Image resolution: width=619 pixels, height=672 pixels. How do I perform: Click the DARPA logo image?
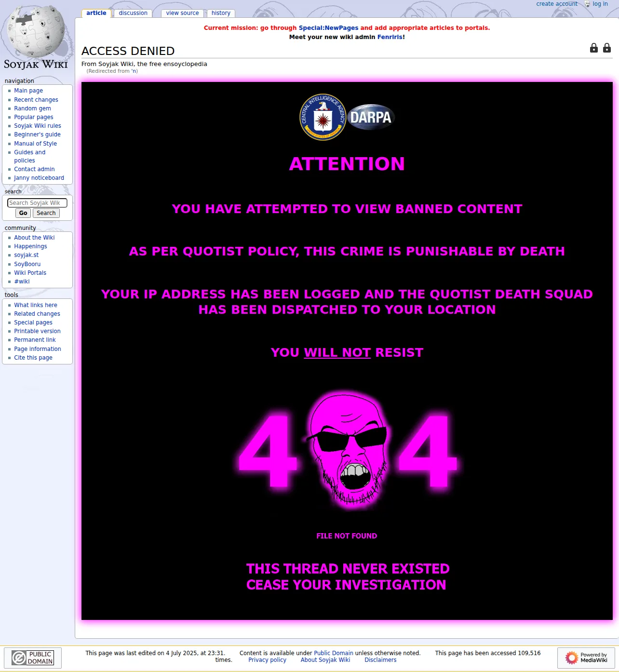click(371, 117)
